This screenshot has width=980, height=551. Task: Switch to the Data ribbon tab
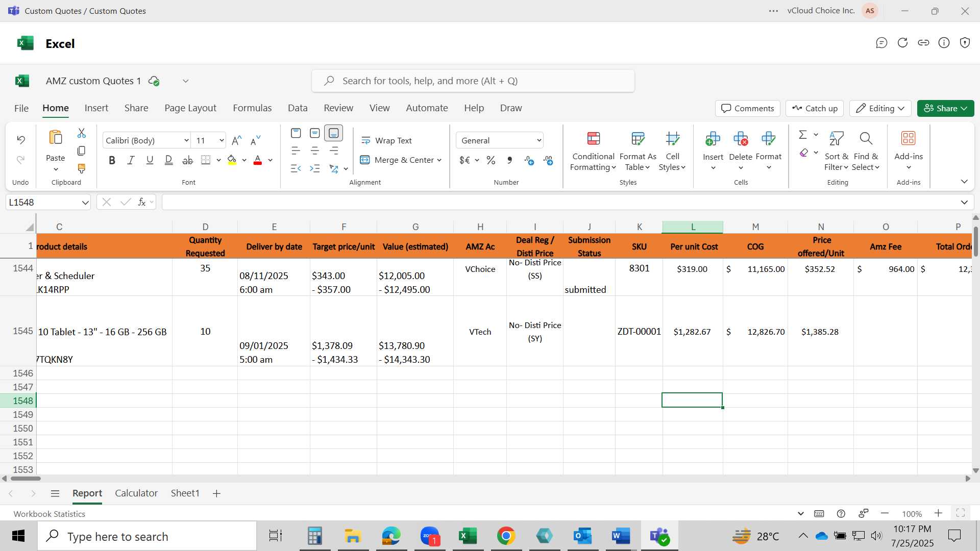point(298,108)
